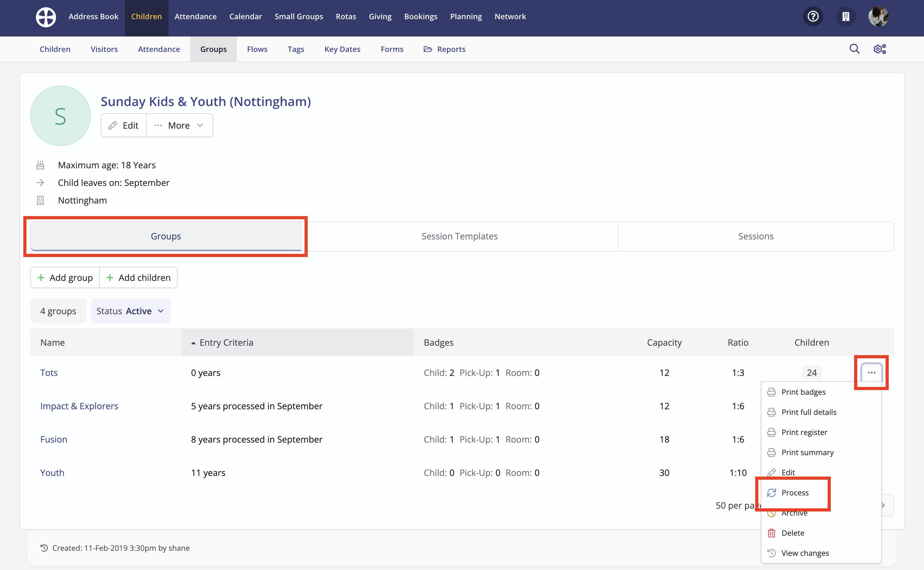Click Delete in the actions menu
This screenshot has width=924, height=570.
click(x=792, y=533)
